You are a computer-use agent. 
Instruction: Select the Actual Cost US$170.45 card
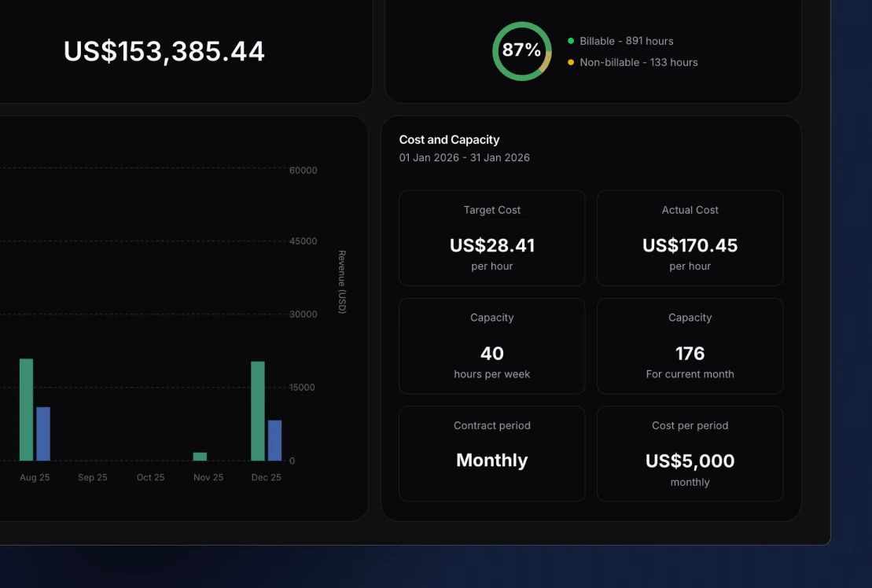coord(690,237)
